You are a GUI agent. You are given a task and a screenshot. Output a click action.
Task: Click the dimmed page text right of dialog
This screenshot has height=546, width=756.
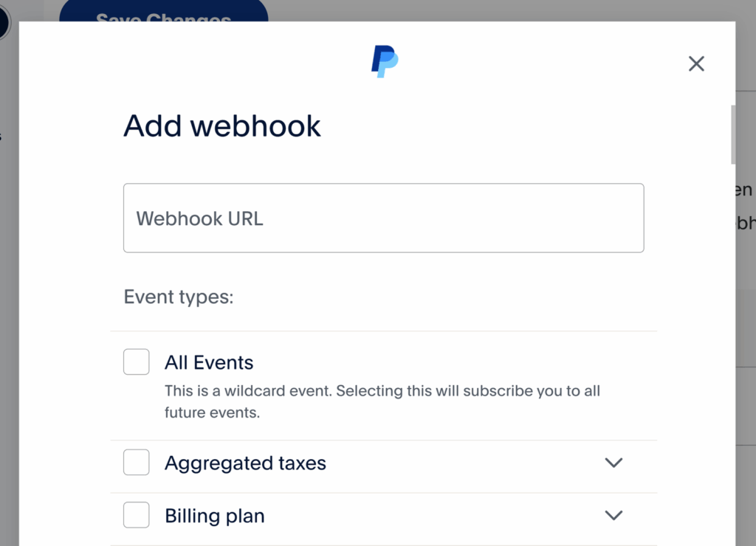tap(746, 207)
